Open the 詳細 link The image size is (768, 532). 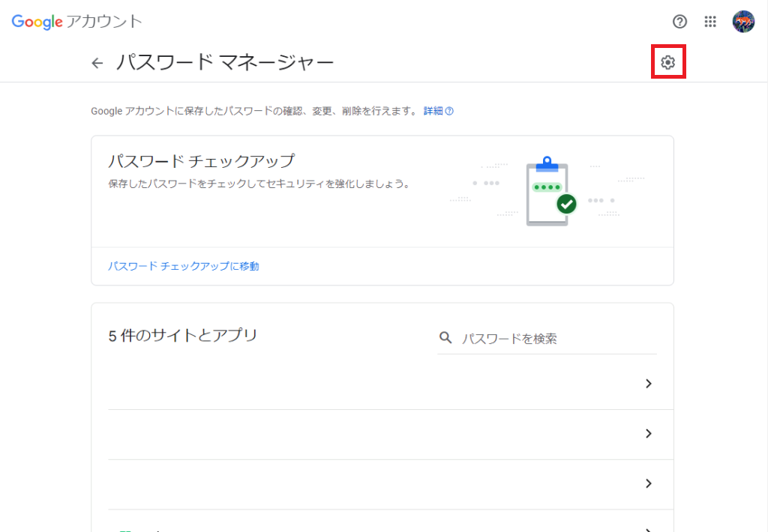coord(433,111)
